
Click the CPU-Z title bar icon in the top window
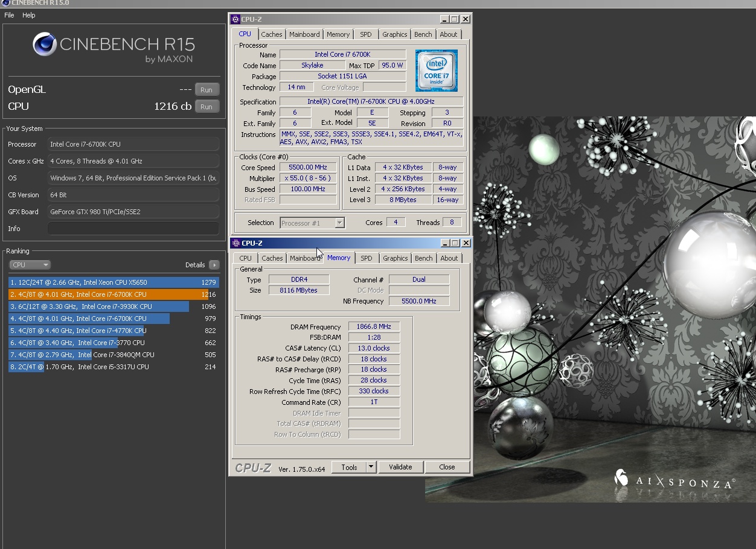click(235, 19)
